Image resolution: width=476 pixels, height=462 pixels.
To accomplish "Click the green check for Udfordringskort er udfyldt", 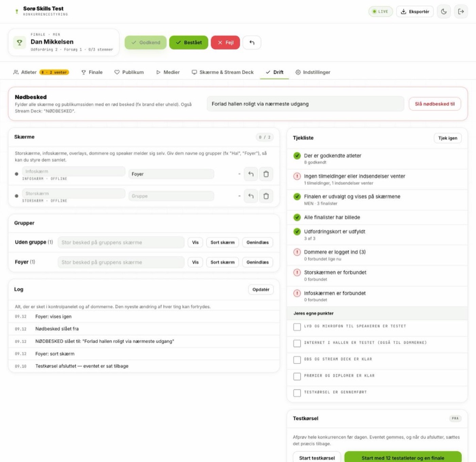I will tap(297, 232).
